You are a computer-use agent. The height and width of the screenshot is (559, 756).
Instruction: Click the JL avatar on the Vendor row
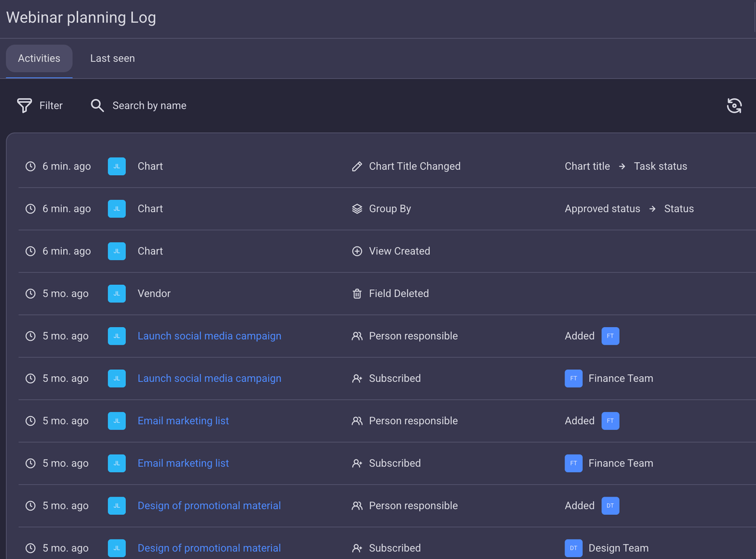[x=117, y=293]
